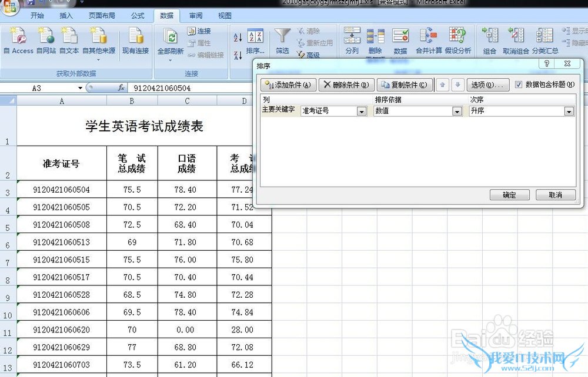This screenshot has height=377, width=588.
Task: Click the Name Box showing A3
Action: tap(36, 88)
